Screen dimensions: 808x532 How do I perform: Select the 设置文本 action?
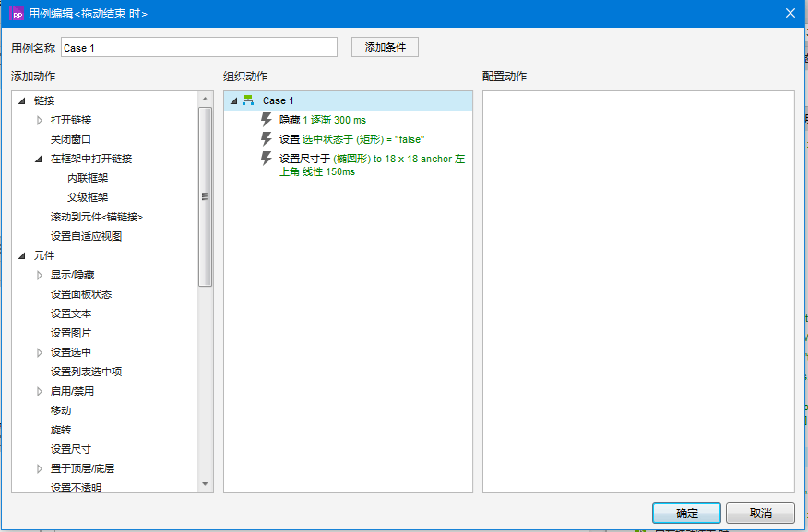71,313
